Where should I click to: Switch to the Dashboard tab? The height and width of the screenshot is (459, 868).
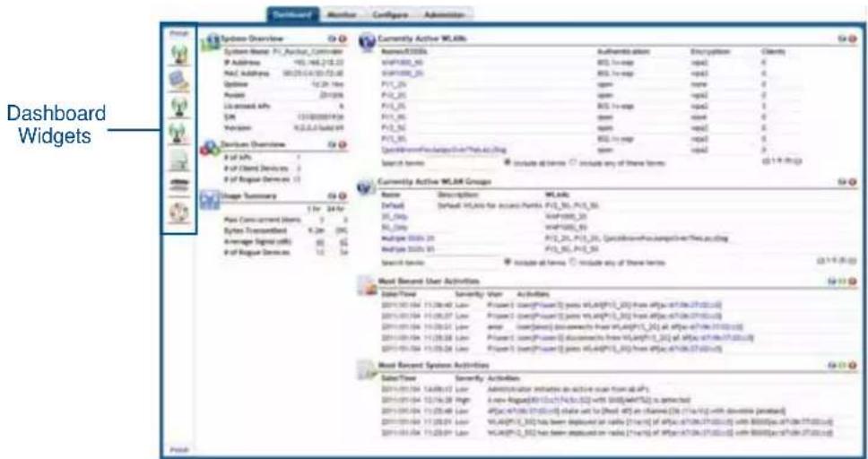pos(293,15)
